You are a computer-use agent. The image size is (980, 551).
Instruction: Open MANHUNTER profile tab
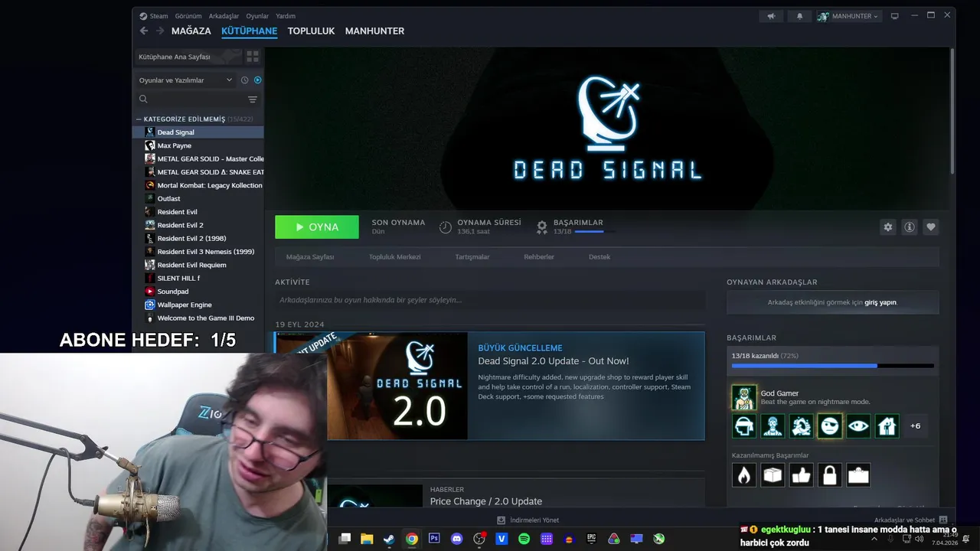pos(374,31)
